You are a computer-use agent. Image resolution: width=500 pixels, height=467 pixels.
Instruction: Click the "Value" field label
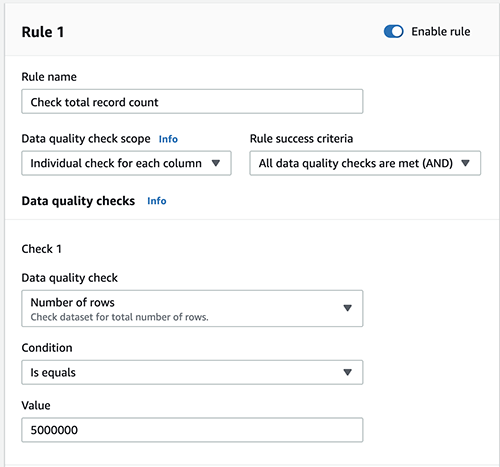pos(36,406)
